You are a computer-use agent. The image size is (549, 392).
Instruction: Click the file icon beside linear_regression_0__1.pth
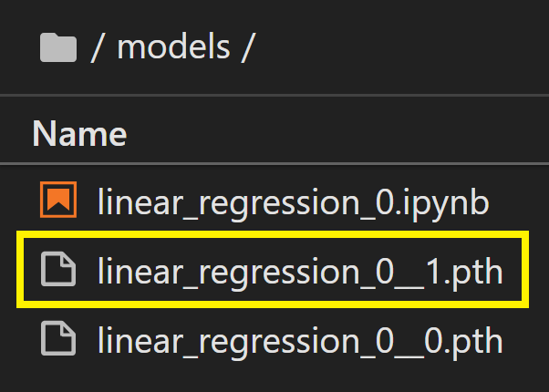tap(58, 269)
